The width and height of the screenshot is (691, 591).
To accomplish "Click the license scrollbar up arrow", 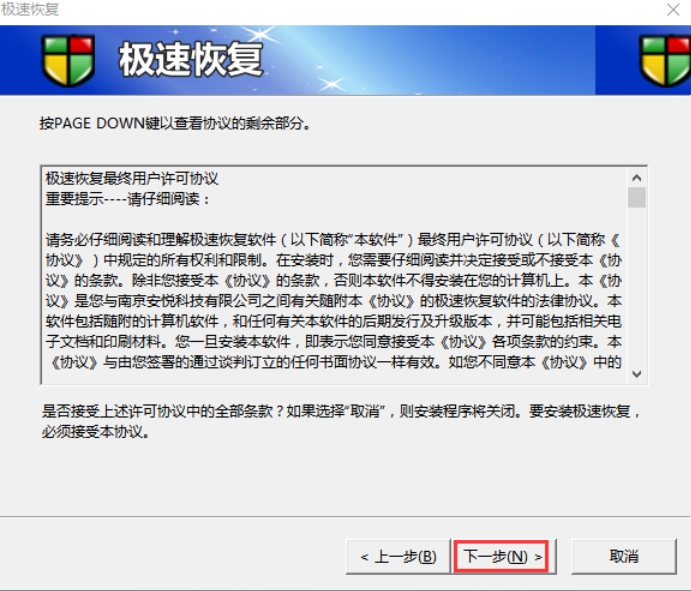I will tap(636, 178).
